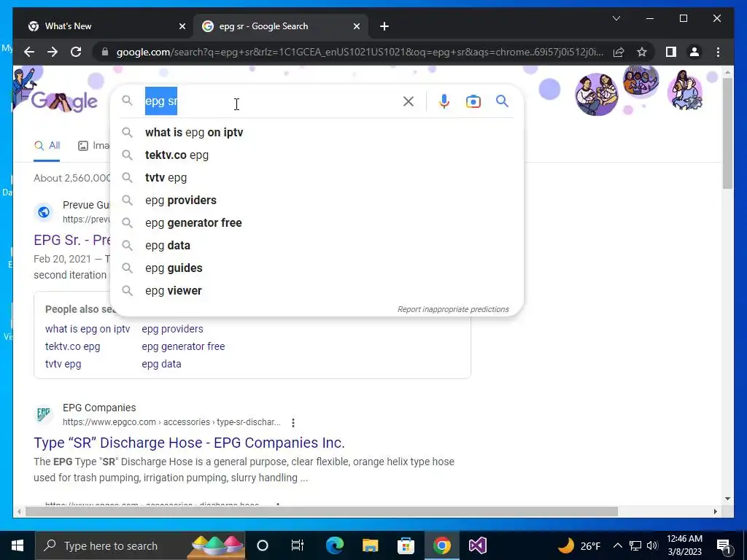
Task: Select the 'epg guides' suggestion
Action: pos(317,268)
